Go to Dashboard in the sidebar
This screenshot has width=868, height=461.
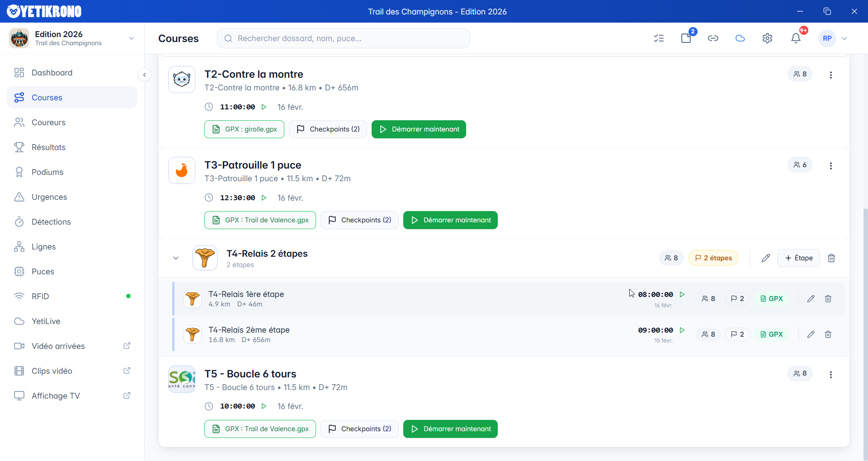tap(52, 72)
